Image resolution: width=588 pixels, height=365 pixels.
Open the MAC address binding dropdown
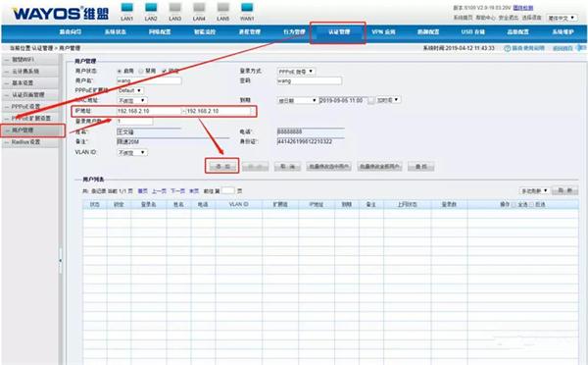click(132, 101)
